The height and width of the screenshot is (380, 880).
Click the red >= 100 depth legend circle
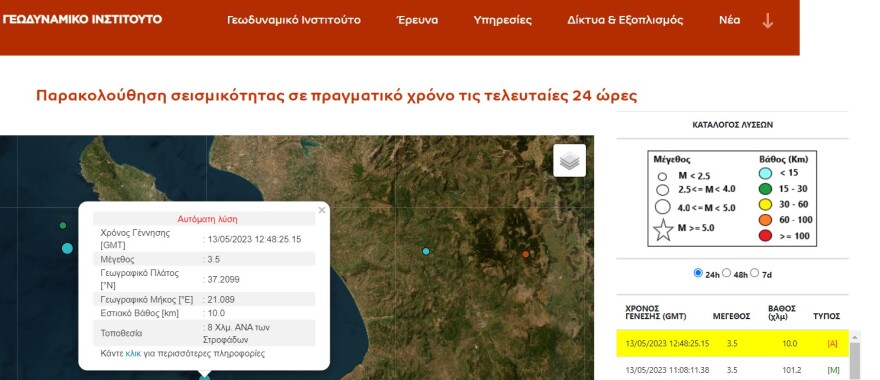pyautogui.click(x=766, y=236)
